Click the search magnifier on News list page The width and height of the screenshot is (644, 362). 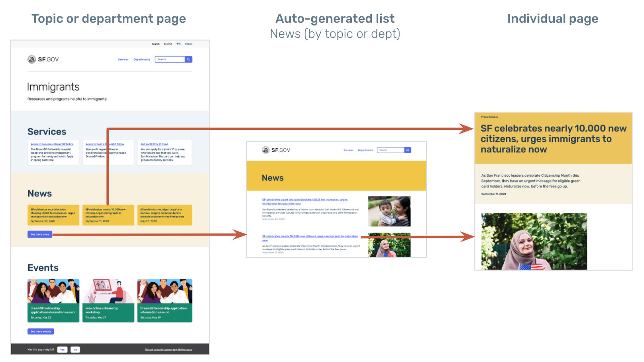(408, 150)
